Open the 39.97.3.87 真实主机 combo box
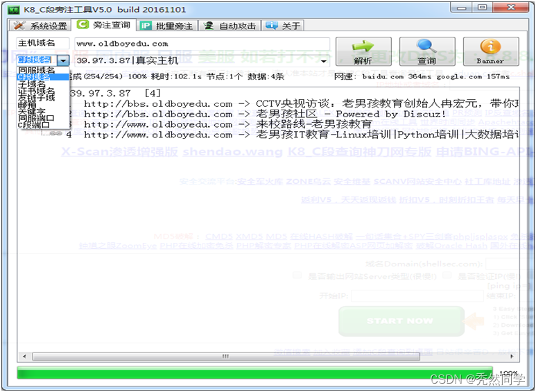The width and height of the screenshot is (536, 392). click(202, 60)
